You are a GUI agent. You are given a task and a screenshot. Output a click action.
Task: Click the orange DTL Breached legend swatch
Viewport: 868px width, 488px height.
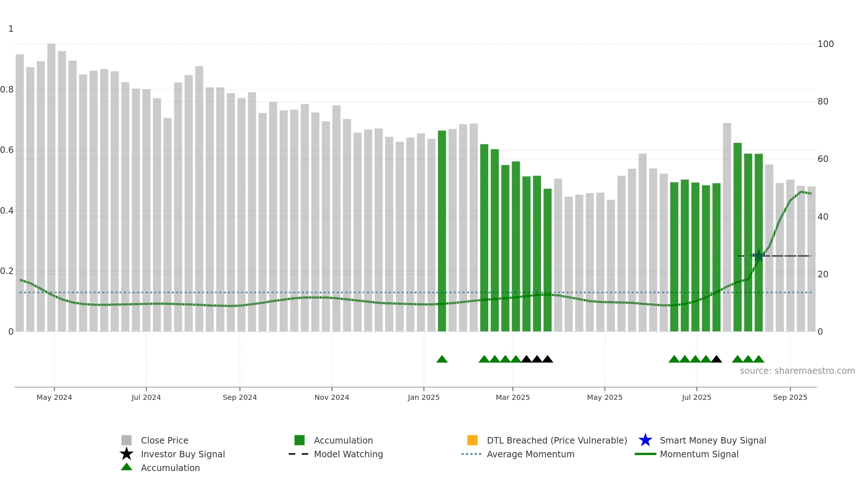(x=472, y=440)
